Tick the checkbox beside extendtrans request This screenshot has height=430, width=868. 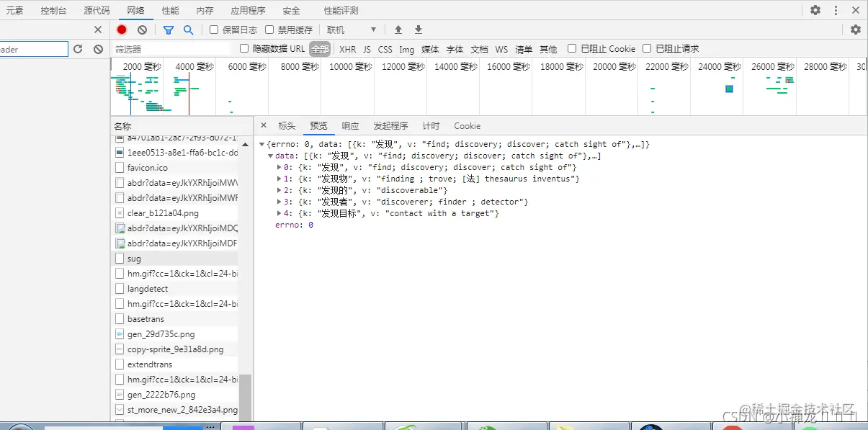(120, 364)
